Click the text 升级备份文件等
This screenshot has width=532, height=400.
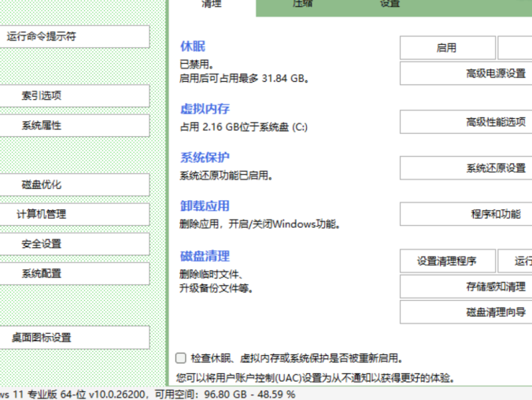click(216, 288)
